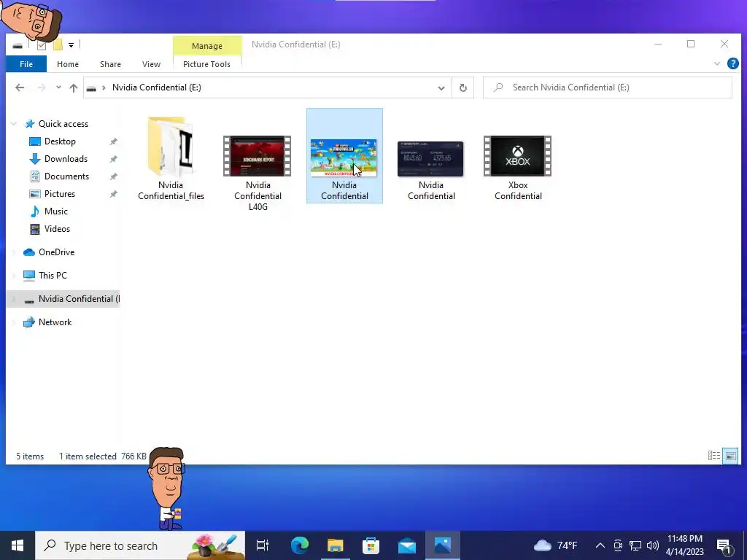Select the dark benchmark Nvidia Confidential image

pyautogui.click(x=430, y=170)
